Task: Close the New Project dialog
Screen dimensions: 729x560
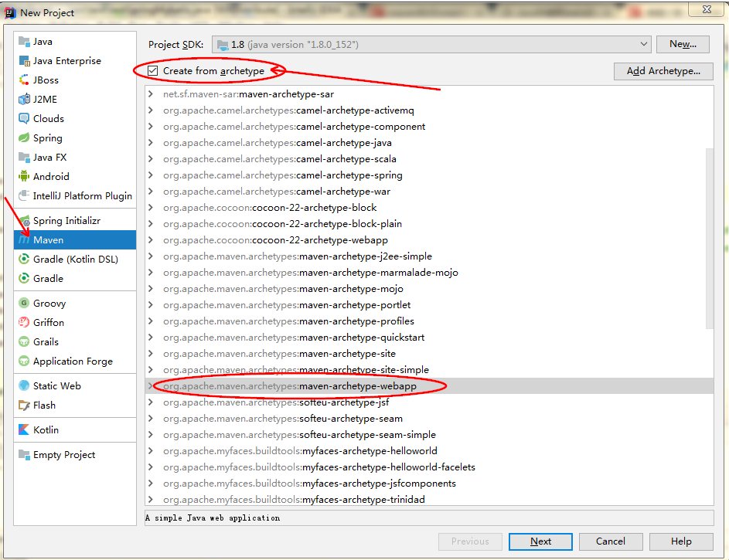Action: [707, 9]
